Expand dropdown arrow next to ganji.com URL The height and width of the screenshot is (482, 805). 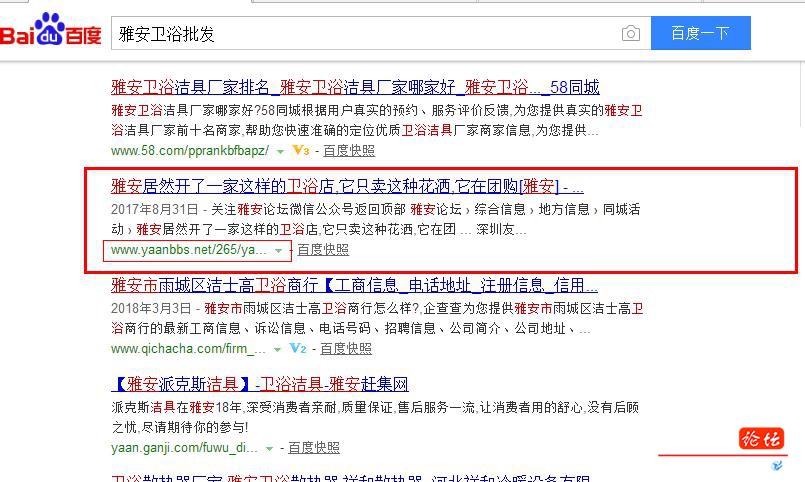[x=269, y=449]
